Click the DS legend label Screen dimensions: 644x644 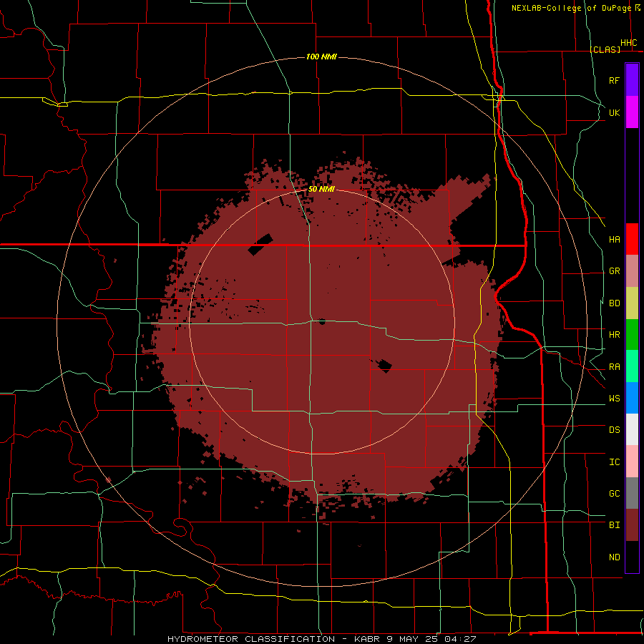click(x=614, y=430)
